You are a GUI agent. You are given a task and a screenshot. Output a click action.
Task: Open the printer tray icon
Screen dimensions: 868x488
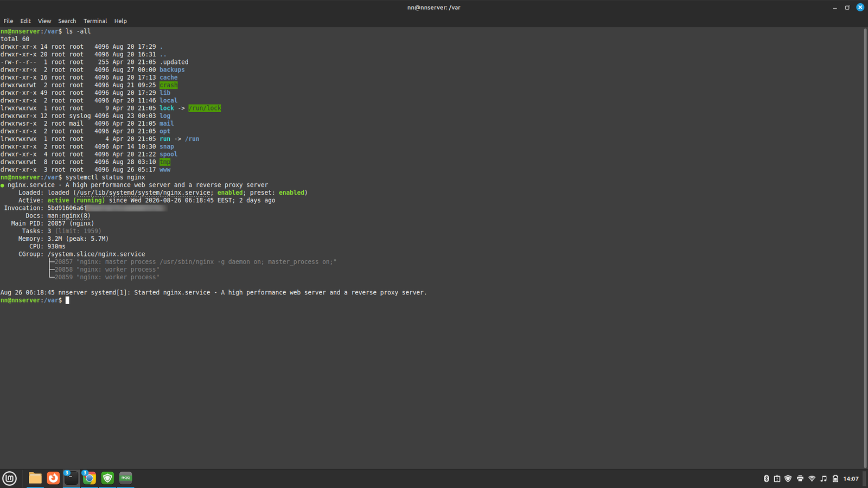pos(800,478)
